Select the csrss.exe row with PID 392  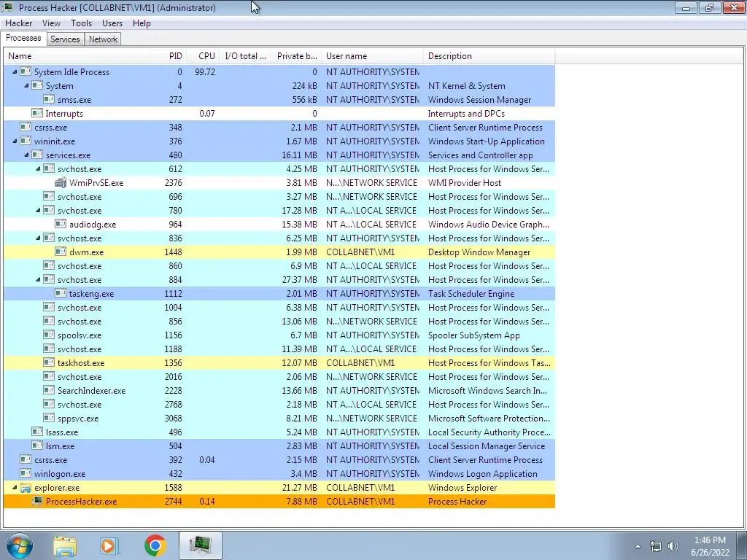point(279,459)
